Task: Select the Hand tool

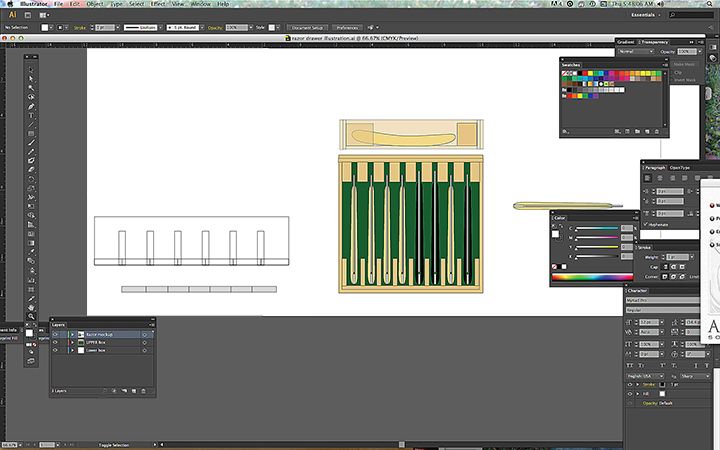Action: pyautogui.click(x=31, y=306)
